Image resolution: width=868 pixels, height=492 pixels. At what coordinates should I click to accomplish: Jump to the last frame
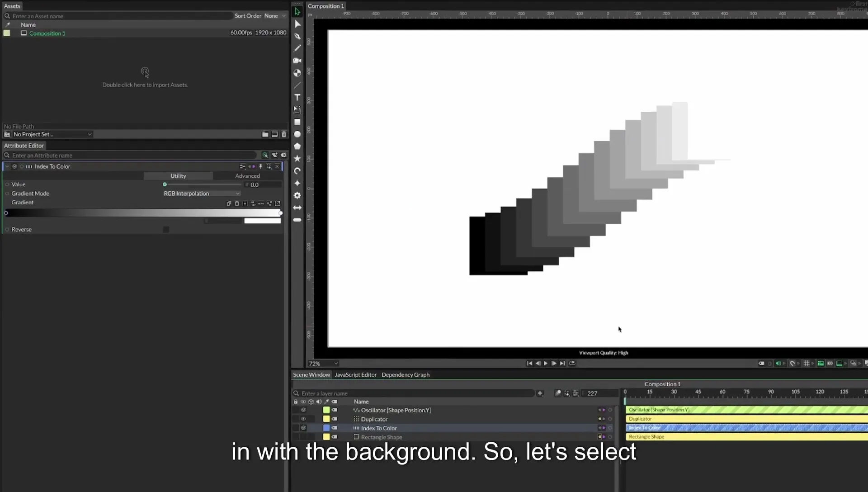coord(562,364)
